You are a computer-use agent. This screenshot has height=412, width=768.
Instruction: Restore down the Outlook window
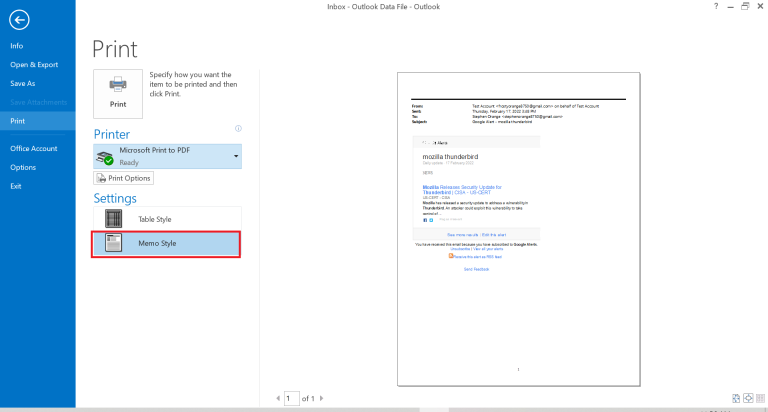tap(745, 6)
